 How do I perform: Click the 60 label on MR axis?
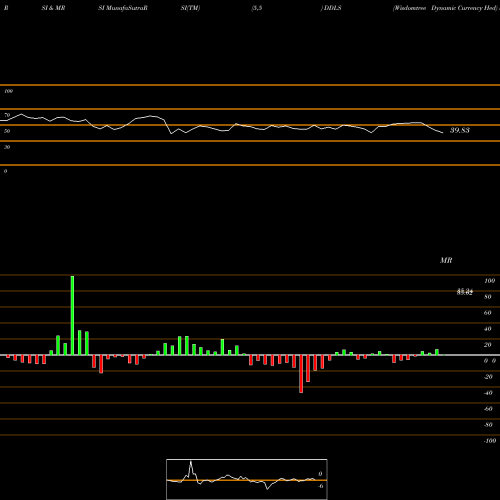(488, 313)
